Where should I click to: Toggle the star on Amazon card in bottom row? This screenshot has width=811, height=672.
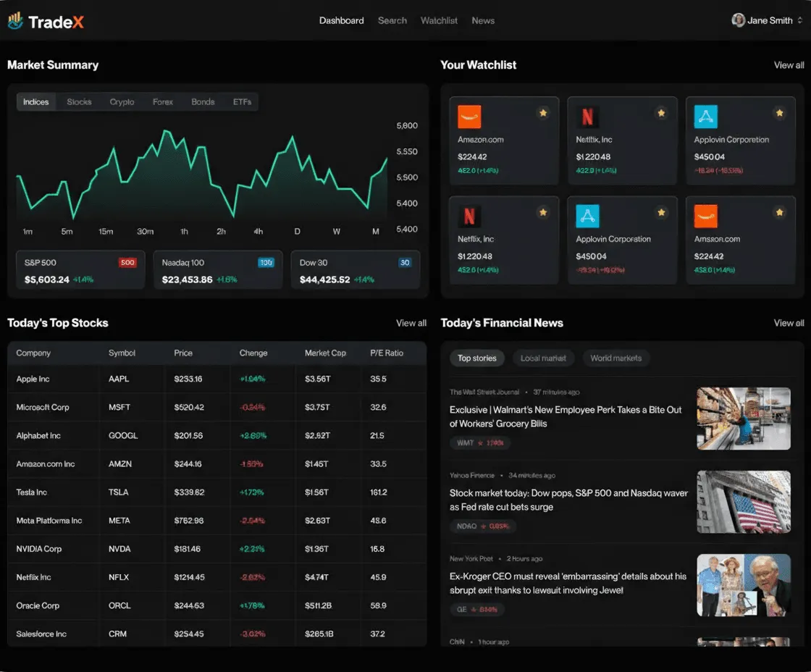point(779,212)
